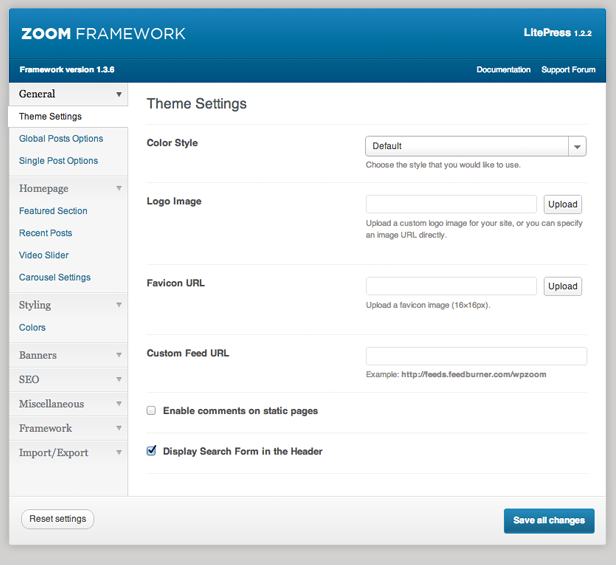Uncheck Display Search Form in Header

[151, 451]
